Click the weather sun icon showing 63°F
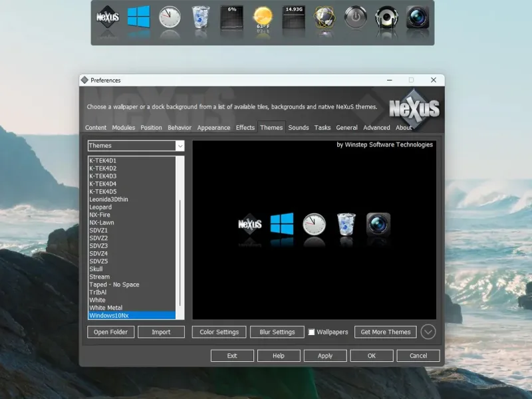 click(263, 18)
